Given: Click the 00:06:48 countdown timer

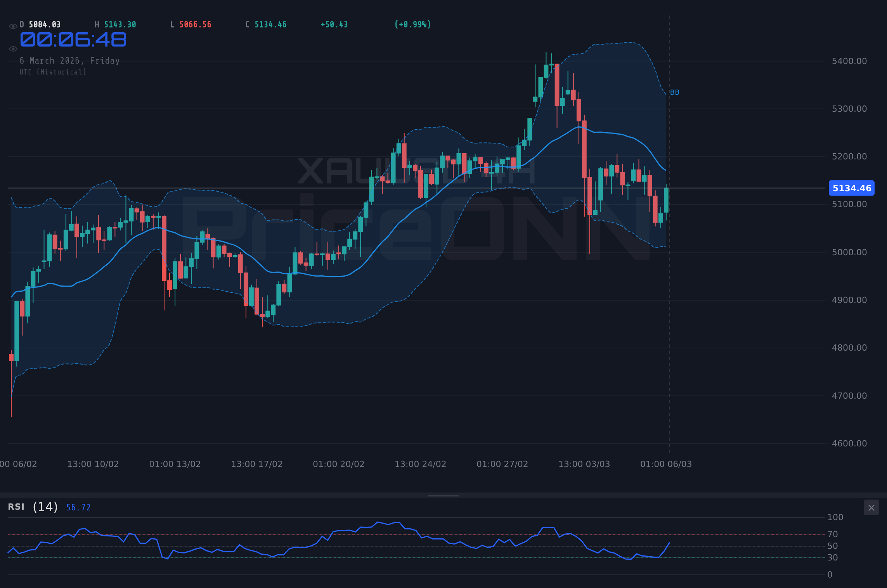Looking at the screenshot, I should 73,40.
